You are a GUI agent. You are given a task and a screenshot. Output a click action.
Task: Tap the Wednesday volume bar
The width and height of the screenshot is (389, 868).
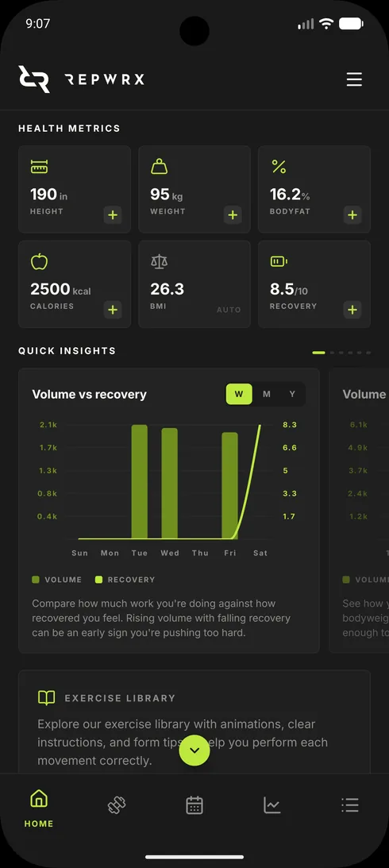pyautogui.click(x=169, y=484)
